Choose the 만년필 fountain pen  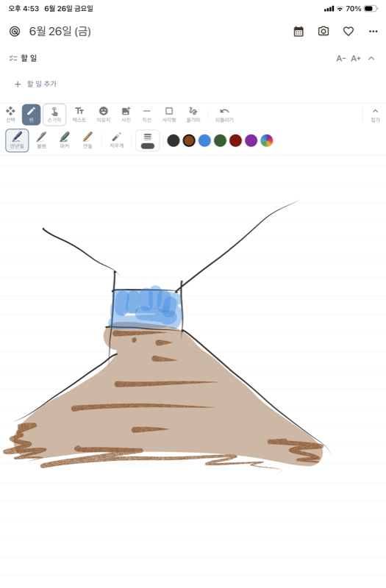click(x=17, y=140)
